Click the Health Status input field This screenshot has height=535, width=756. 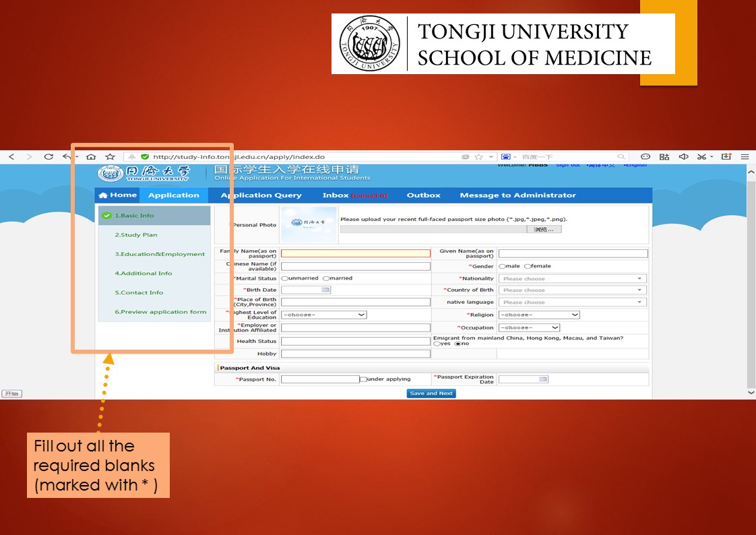pyautogui.click(x=355, y=341)
